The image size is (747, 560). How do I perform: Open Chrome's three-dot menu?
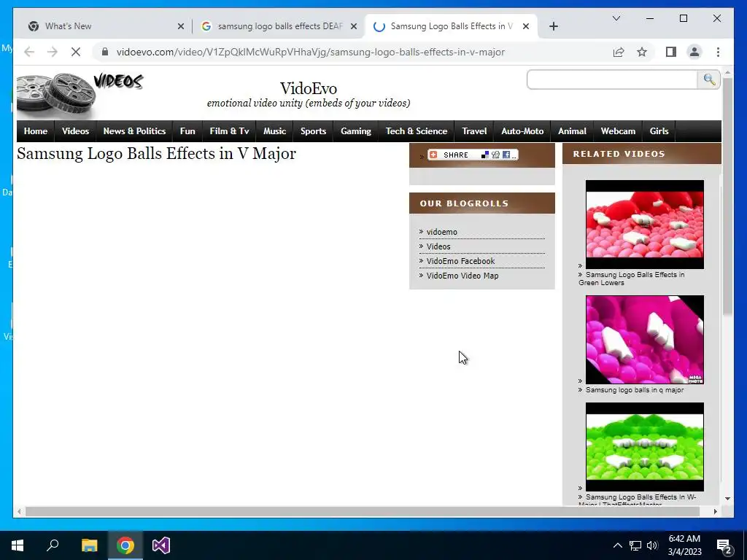pos(718,52)
